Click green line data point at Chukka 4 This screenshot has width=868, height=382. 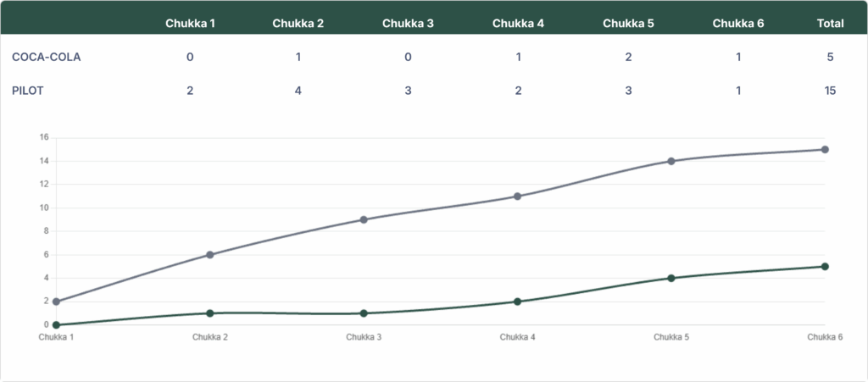(517, 302)
